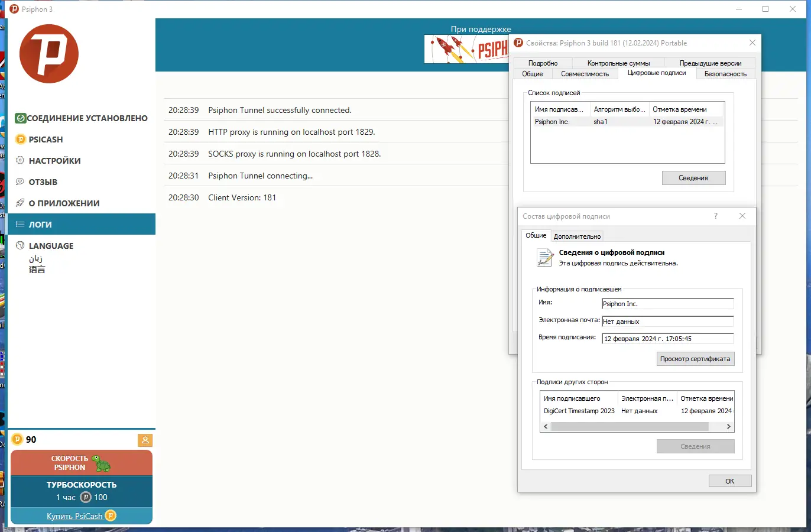Screen dimensions: 811x532
Task: Select the Psiphon Inc. signature row
Action: pyautogui.click(x=627, y=122)
